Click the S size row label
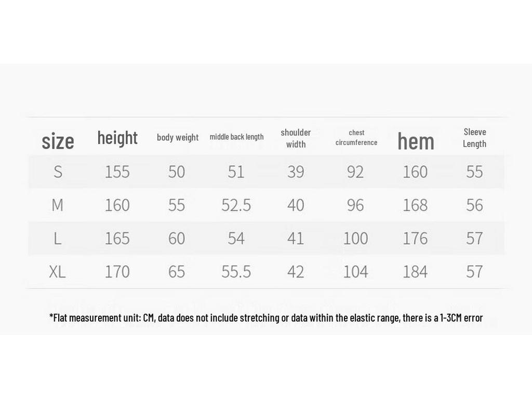 tap(58, 171)
